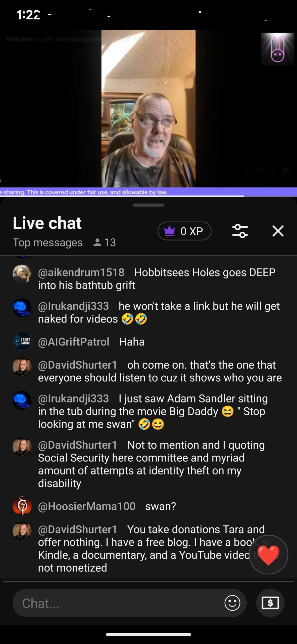Open @aikendrum1518 profile avatar
The image size is (297, 644).
22,274
